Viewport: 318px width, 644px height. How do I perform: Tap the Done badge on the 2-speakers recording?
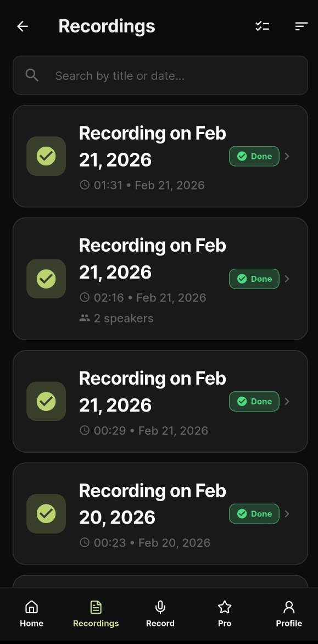pyautogui.click(x=254, y=279)
